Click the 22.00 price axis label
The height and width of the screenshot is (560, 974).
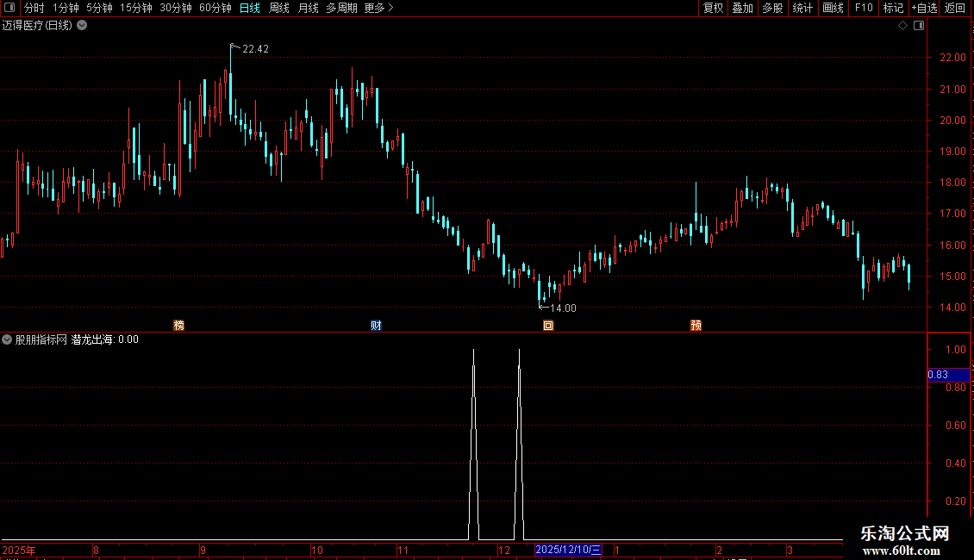coord(952,58)
